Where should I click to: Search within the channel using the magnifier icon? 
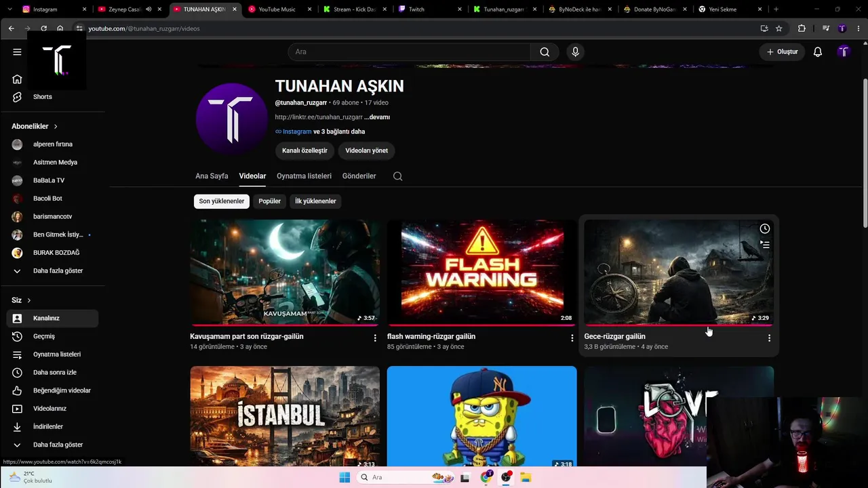point(398,176)
